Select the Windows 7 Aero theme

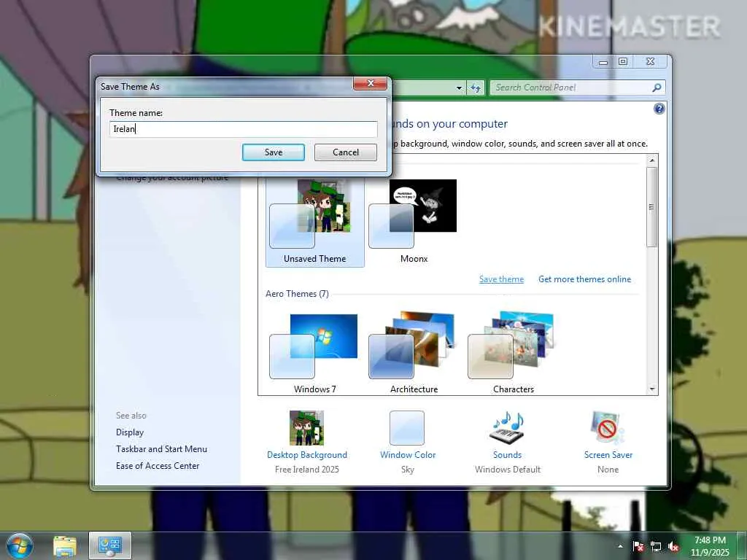pyautogui.click(x=314, y=353)
